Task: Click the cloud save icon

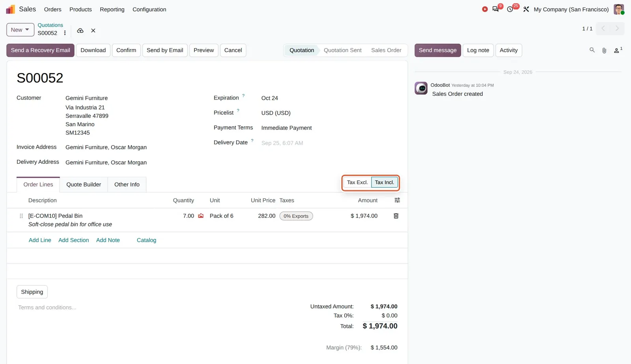Action: 80,30
